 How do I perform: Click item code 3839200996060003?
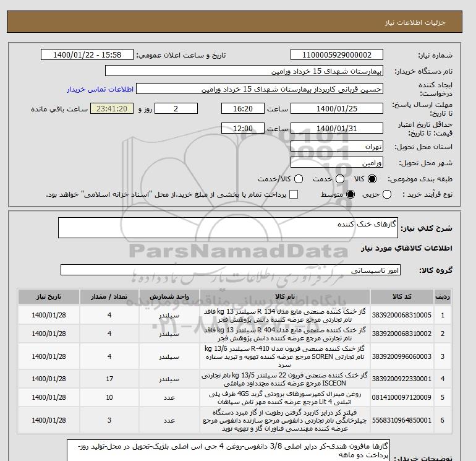tap(402, 356)
